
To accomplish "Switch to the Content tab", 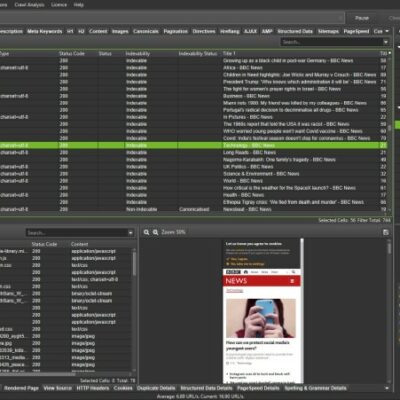I will 98,31.
